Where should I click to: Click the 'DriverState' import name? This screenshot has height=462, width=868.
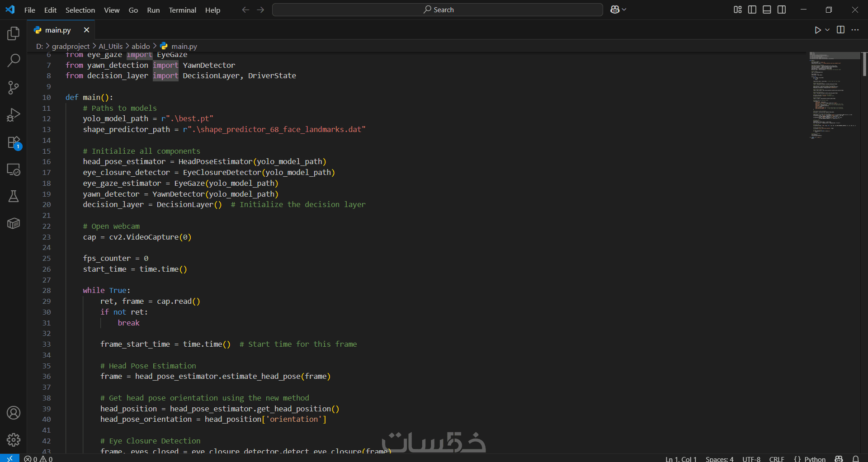(x=272, y=75)
